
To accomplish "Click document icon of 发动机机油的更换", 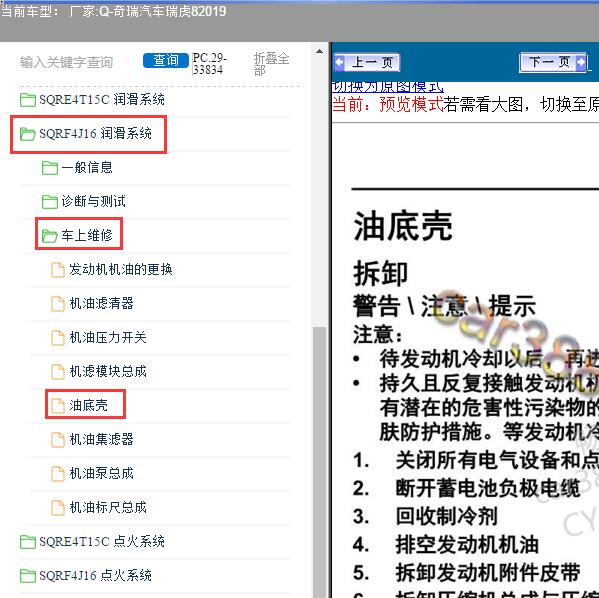I will point(58,270).
